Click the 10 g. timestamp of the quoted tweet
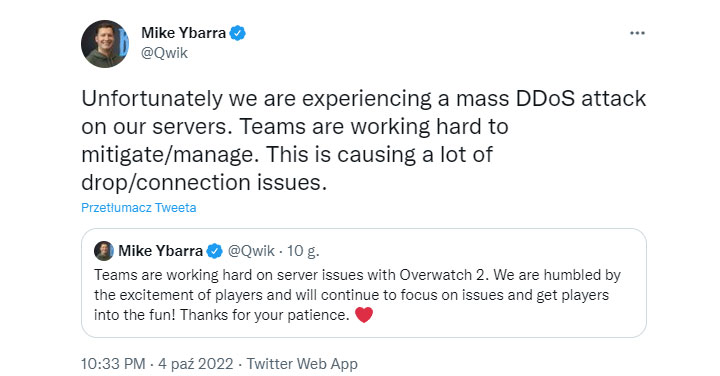This screenshot has height=376, width=720. point(303,251)
